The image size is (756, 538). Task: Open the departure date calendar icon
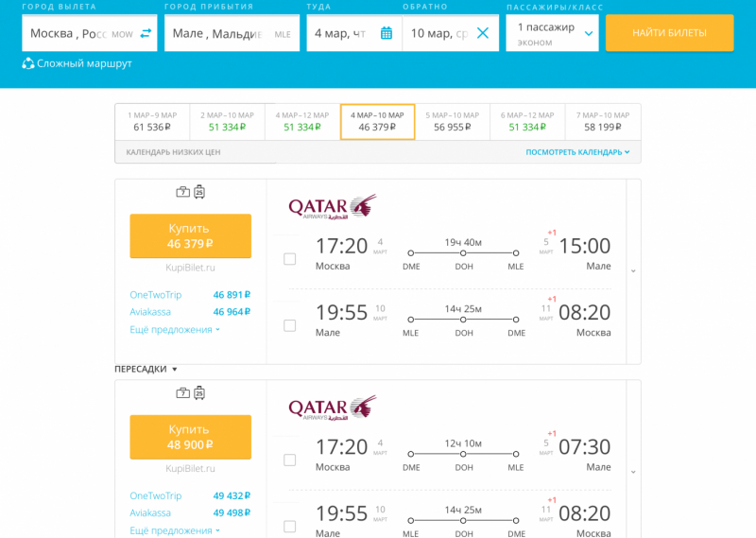point(387,33)
